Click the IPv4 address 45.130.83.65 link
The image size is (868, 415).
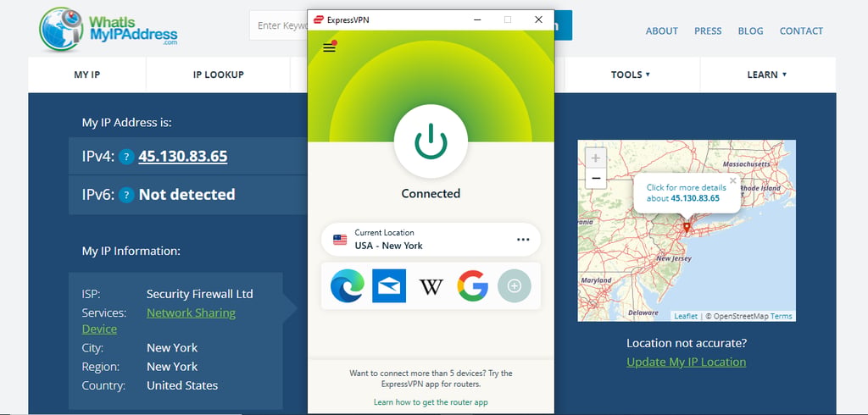tap(183, 157)
